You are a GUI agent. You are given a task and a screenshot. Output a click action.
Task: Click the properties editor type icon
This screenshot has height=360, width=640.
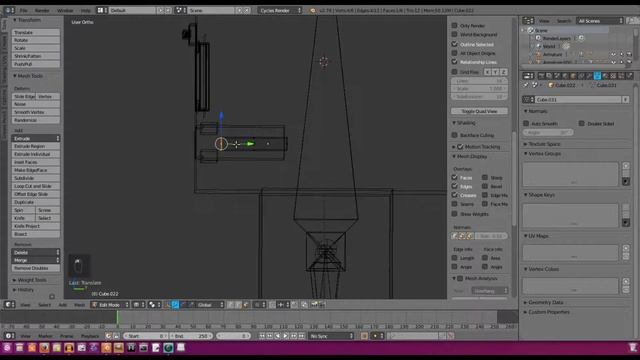point(528,76)
